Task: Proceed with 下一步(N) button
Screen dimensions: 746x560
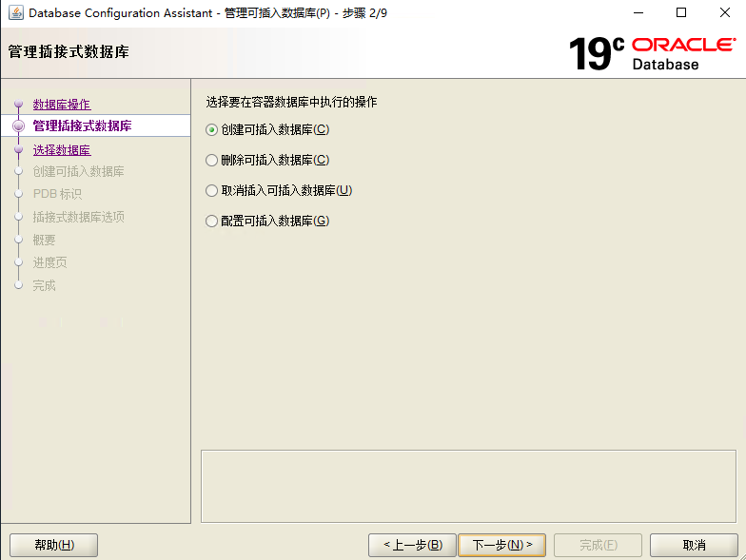Action: [x=502, y=545]
